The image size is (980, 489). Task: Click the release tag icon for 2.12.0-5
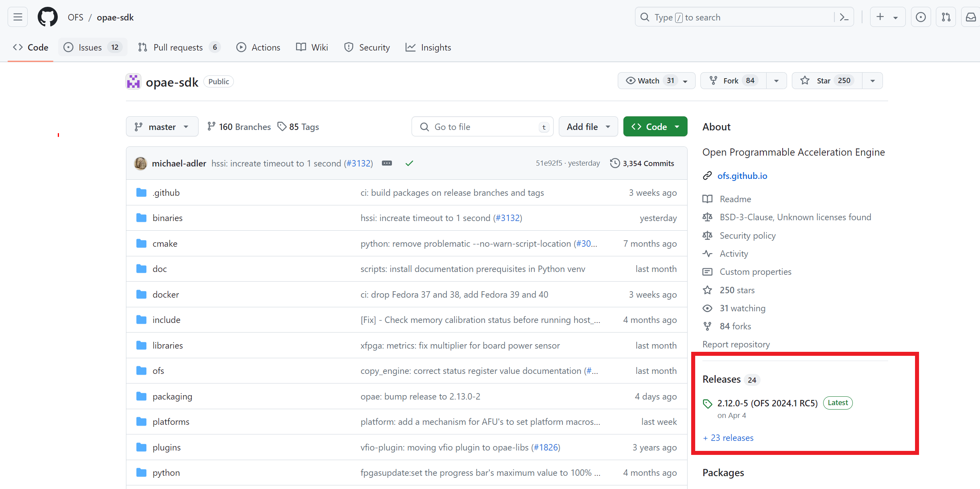[708, 404]
